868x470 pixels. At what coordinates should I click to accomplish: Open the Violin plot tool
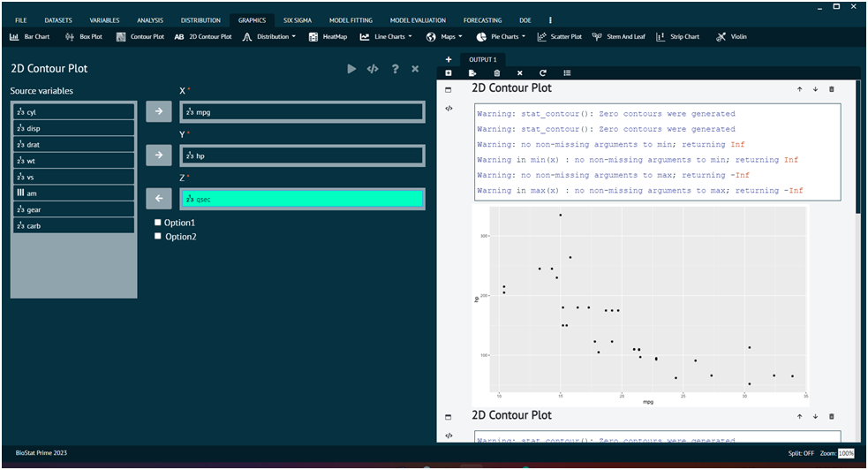[731, 36]
